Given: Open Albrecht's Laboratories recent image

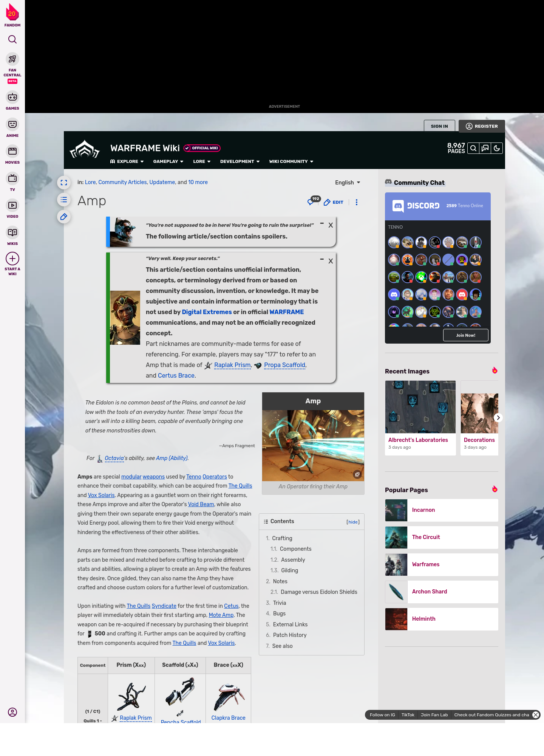Looking at the screenshot, I should [420, 418].
